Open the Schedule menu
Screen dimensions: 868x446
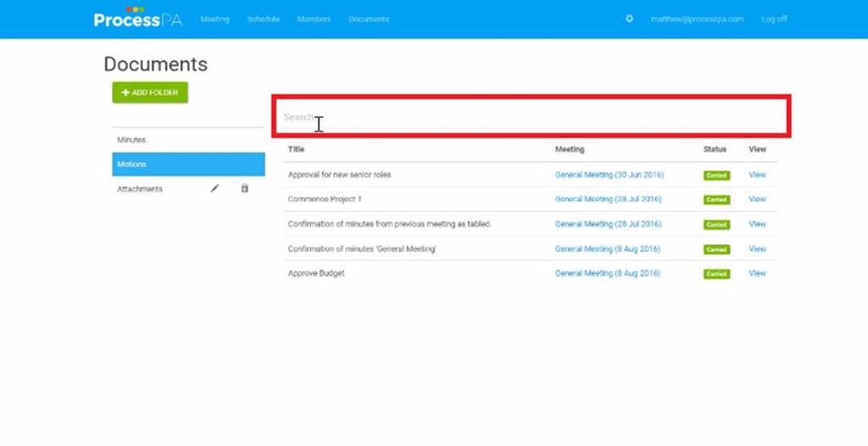pyautogui.click(x=263, y=19)
